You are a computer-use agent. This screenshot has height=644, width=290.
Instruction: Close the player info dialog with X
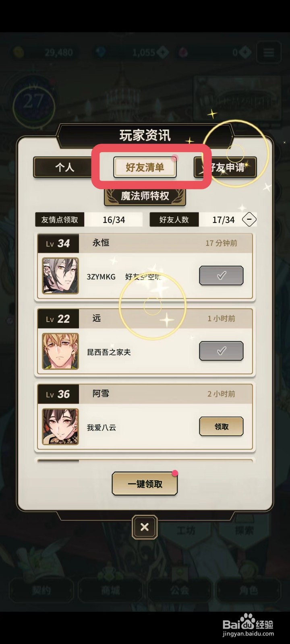(145, 527)
